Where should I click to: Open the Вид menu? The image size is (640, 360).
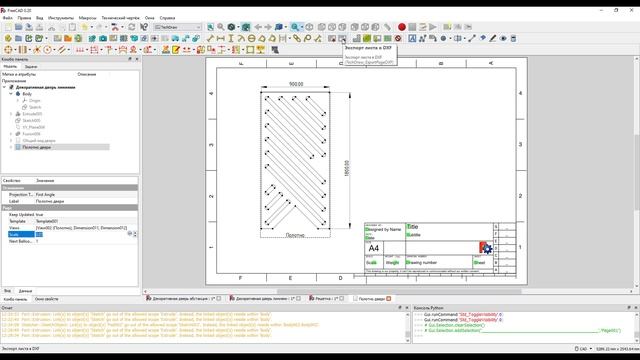pos(40,18)
